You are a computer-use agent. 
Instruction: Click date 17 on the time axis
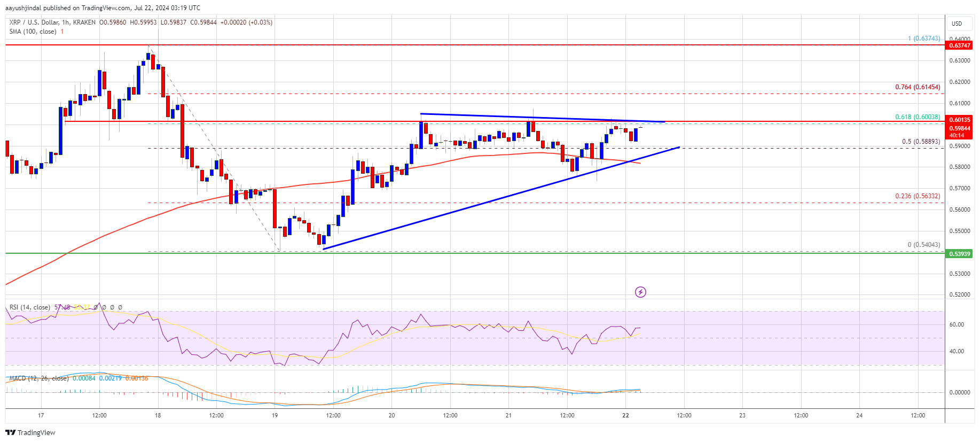pos(41,415)
